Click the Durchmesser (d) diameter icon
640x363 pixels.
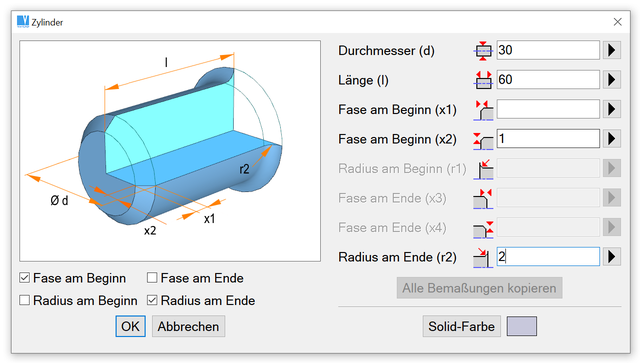pyautogui.click(x=483, y=51)
